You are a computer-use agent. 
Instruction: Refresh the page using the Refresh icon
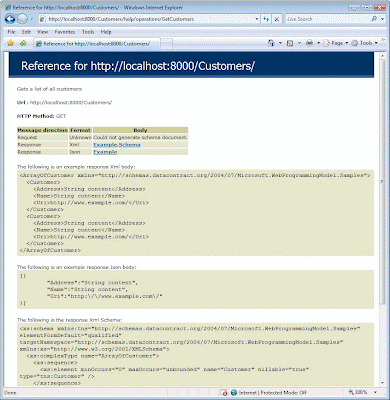(266, 19)
